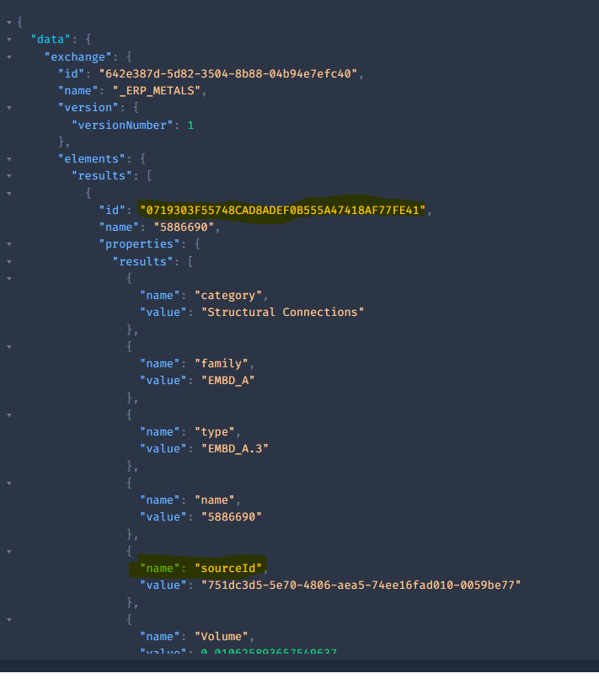Collapse the "properties" node arrow

coord(9,244)
